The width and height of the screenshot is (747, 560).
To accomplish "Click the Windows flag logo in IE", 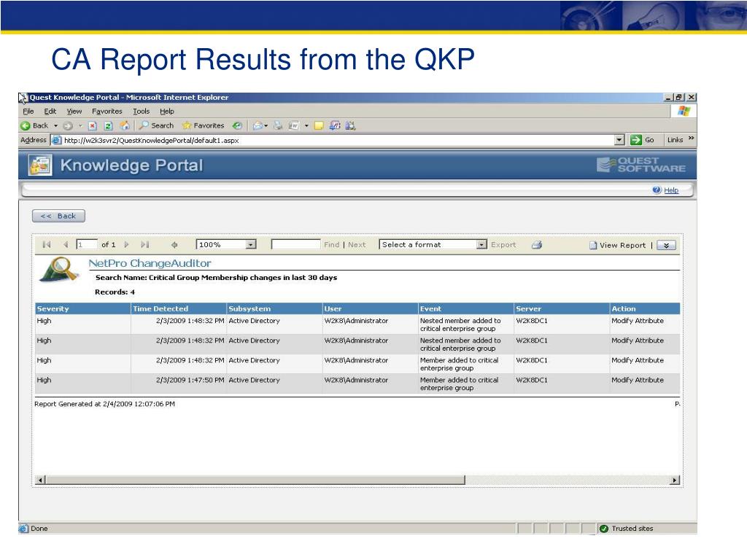I will tap(684, 112).
